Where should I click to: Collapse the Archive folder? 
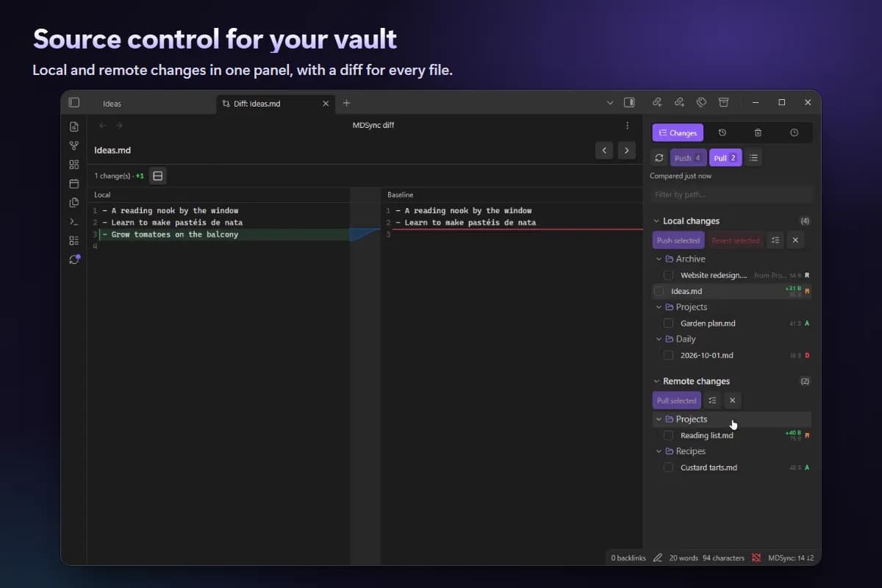[x=659, y=259]
